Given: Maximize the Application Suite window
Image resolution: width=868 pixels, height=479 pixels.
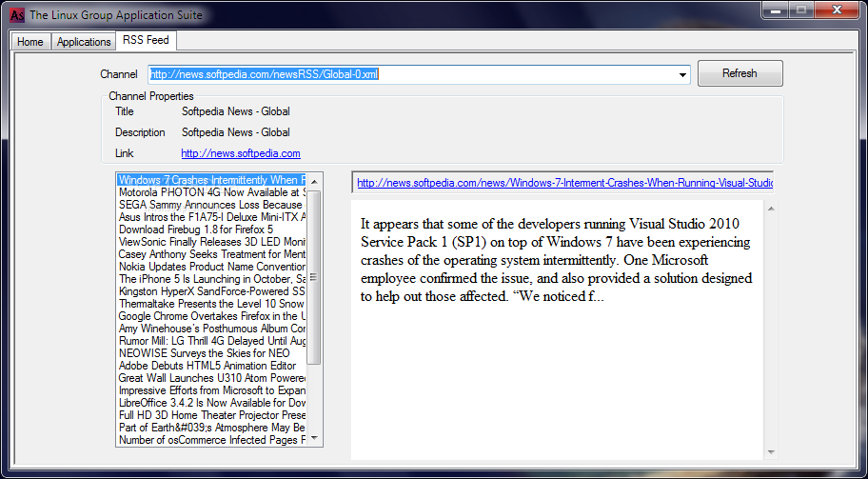Looking at the screenshot, I should pos(801,10).
